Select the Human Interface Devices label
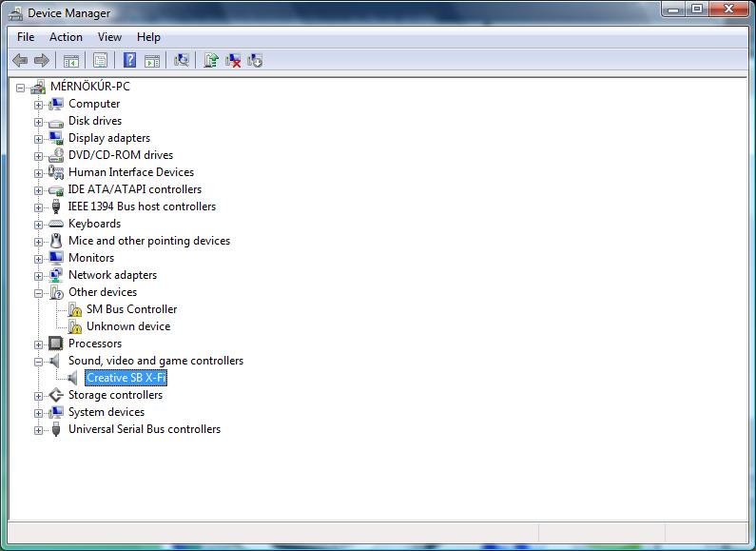 click(131, 172)
